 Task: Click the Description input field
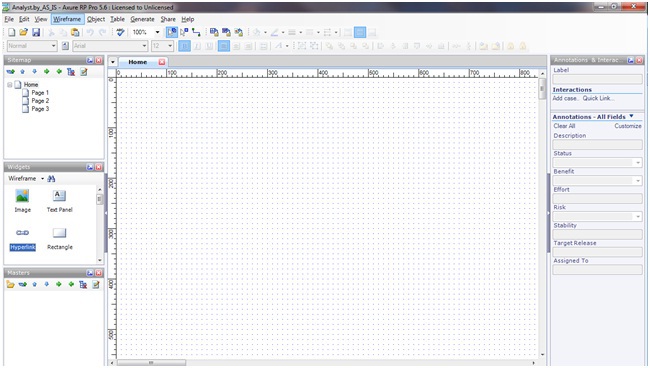coord(597,145)
